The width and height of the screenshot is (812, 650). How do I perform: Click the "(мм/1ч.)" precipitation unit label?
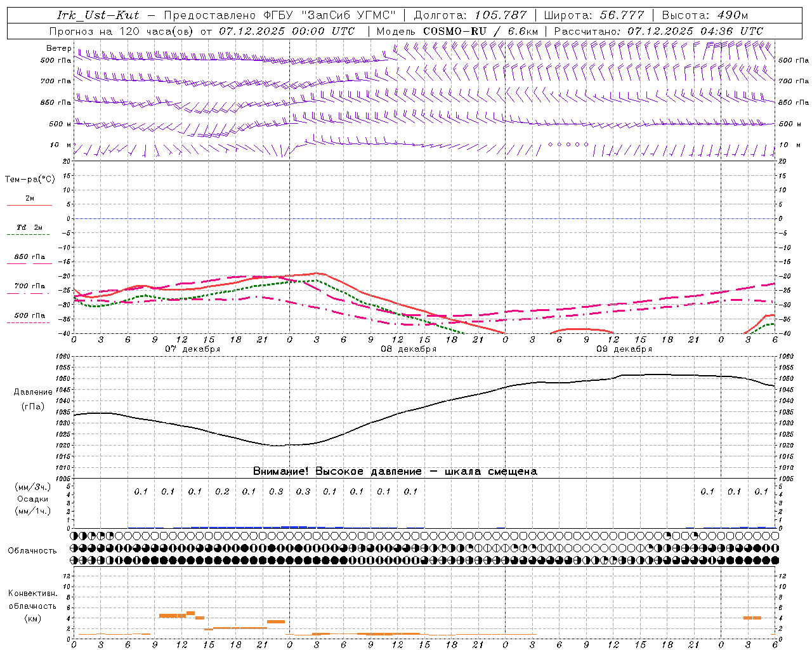(32, 511)
